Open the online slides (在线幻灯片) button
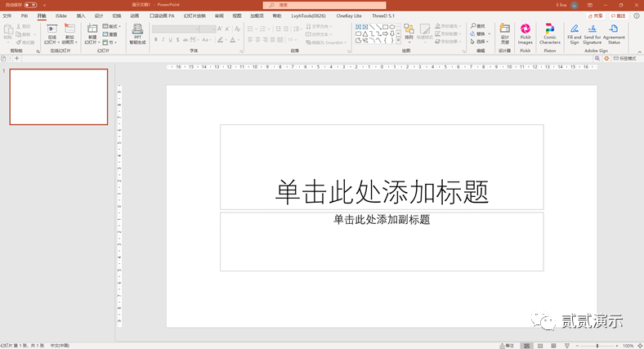Screen dimensions: 644x349 click(51, 34)
